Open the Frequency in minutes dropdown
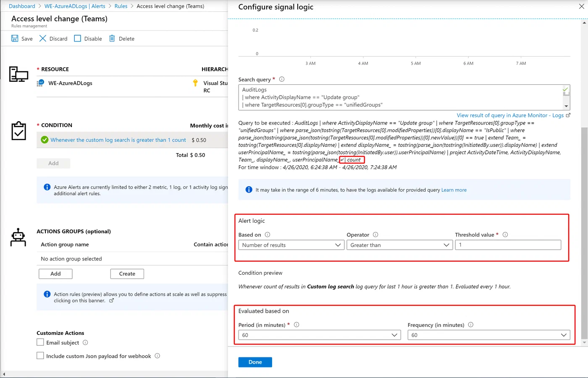 tap(489, 335)
